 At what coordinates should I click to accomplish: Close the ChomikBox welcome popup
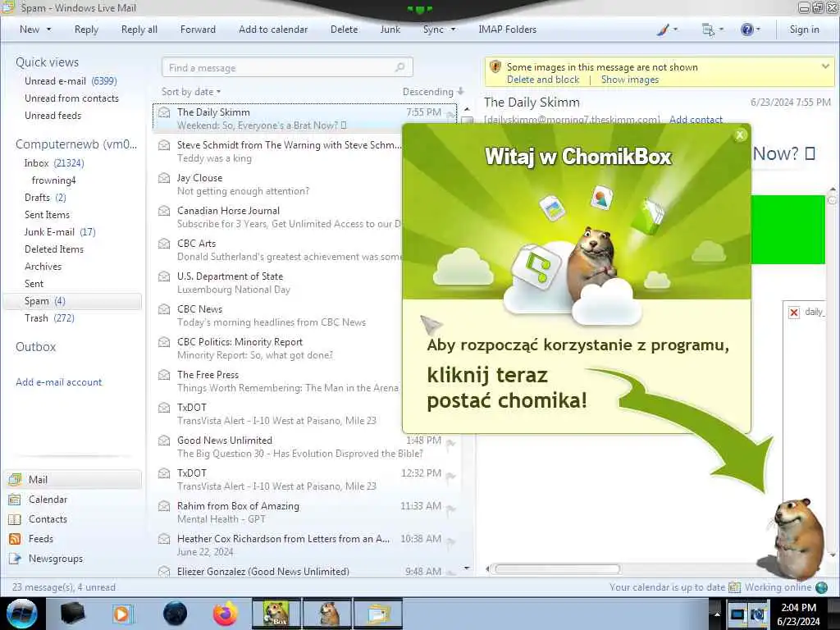(740, 135)
